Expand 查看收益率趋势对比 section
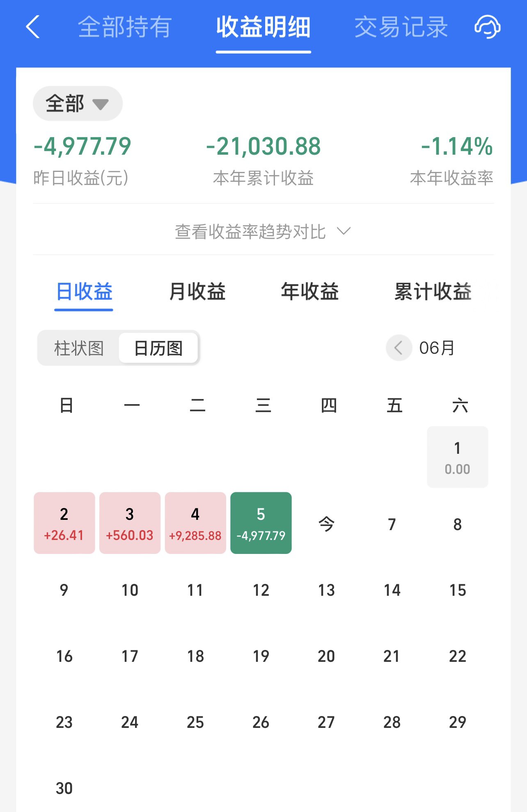 pos(263,232)
